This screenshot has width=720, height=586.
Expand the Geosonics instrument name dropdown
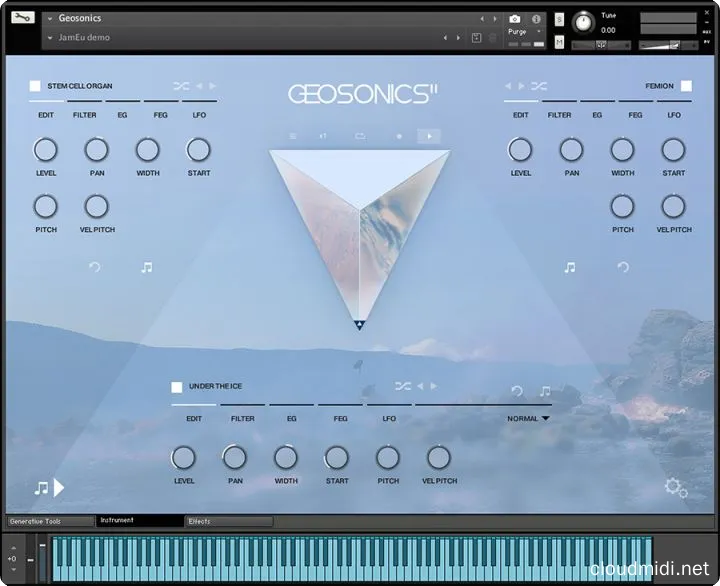tap(50, 18)
